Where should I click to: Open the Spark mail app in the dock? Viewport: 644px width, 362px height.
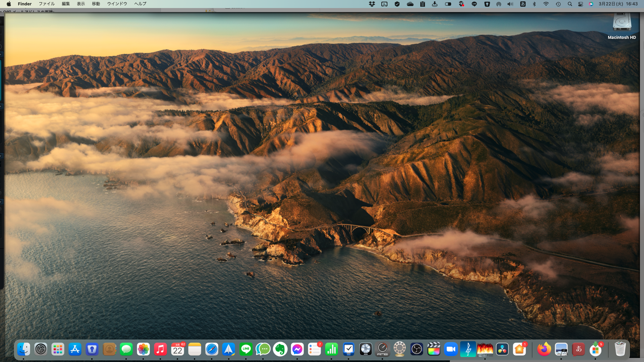click(x=229, y=349)
